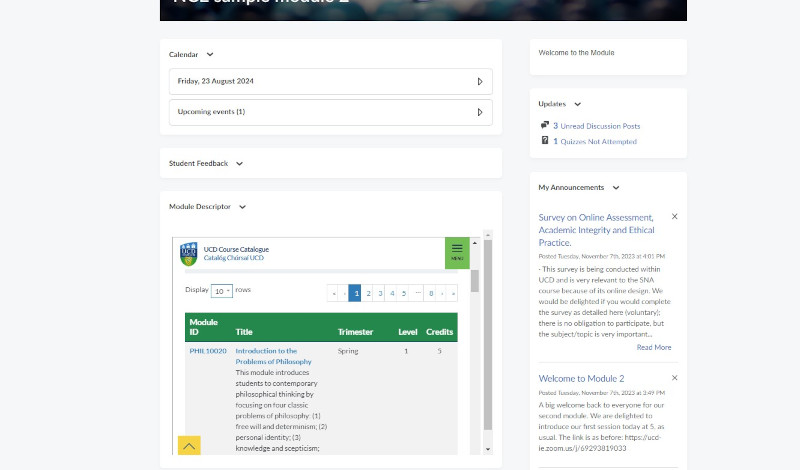Open My Announcements chevron menu
This screenshot has width=800, height=470.
[616, 188]
